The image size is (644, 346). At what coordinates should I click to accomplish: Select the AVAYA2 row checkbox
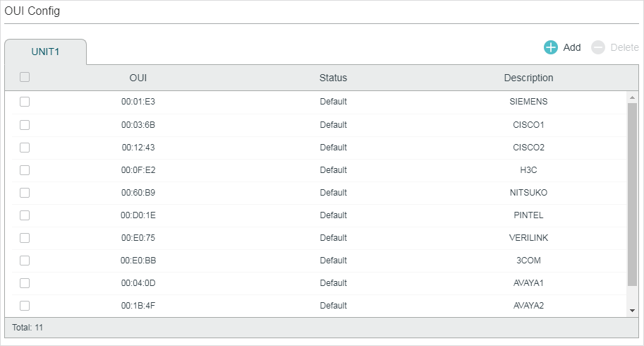coord(25,306)
